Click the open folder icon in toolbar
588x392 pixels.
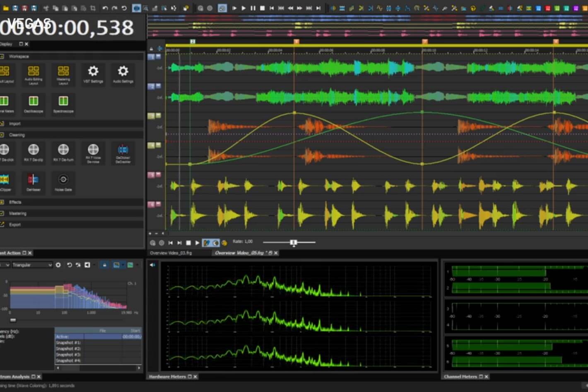(x=6, y=8)
